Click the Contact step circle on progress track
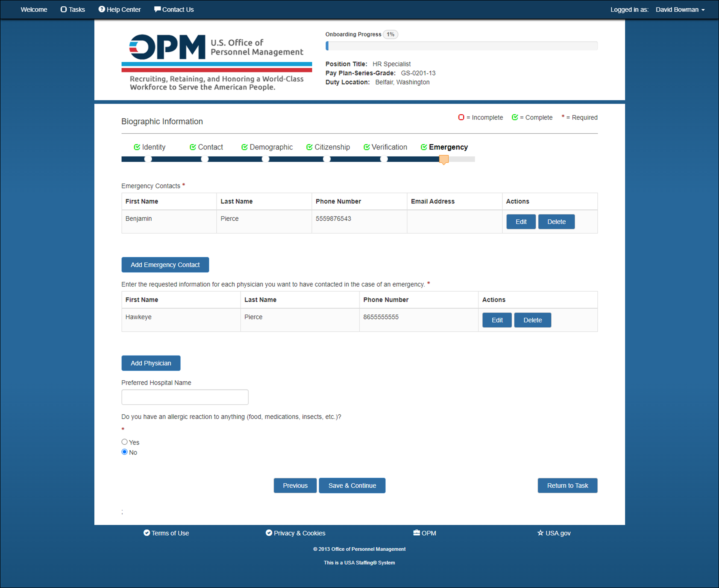This screenshot has height=588, width=719. 205,159
